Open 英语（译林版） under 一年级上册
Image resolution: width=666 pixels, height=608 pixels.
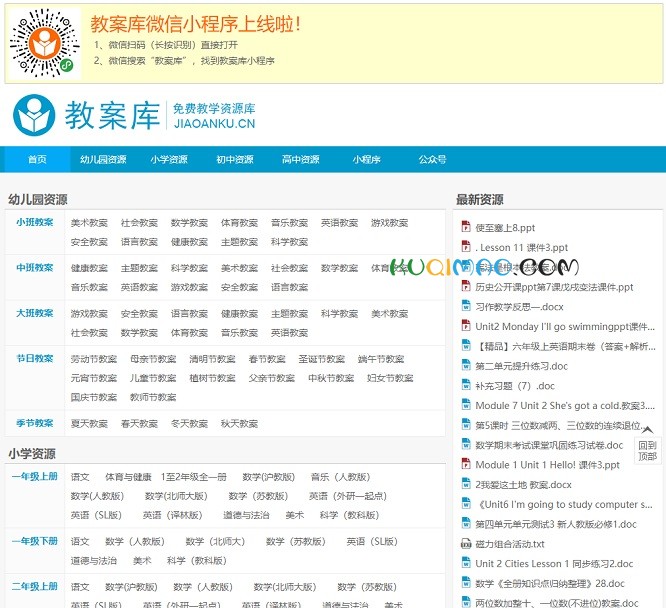(x=173, y=515)
